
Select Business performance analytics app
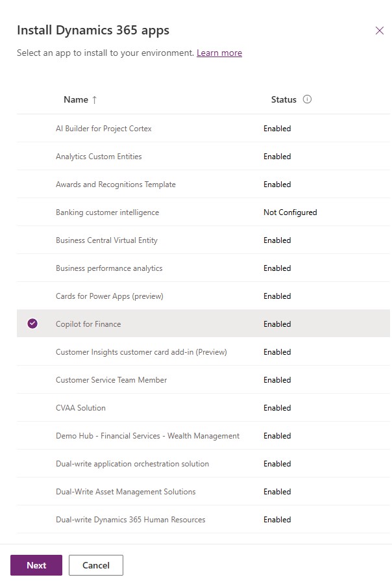pos(204,268)
